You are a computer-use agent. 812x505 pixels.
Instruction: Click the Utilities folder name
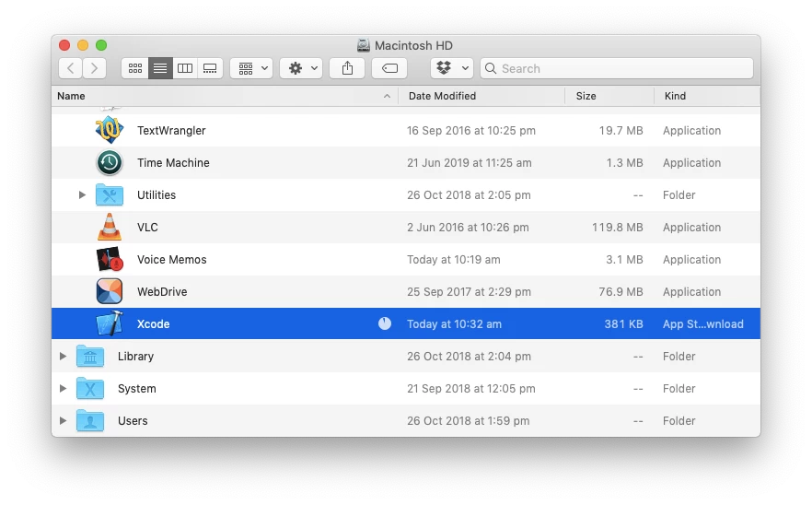tap(157, 195)
